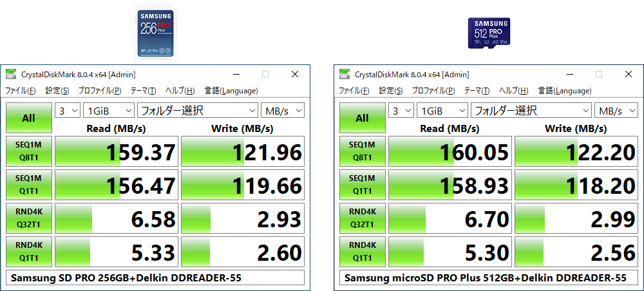Open 設定 menu in right window
The height and width of the screenshot is (291, 644).
tap(391, 91)
